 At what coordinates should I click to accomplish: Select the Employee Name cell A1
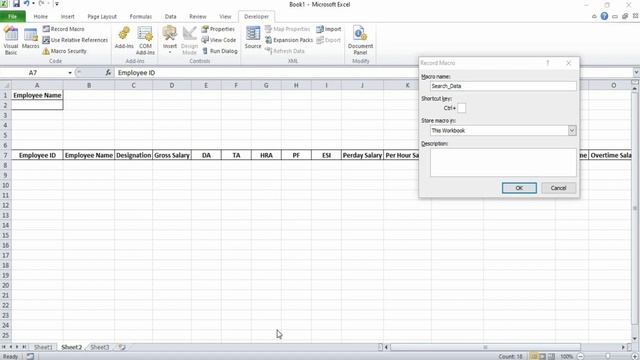(x=37, y=95)
